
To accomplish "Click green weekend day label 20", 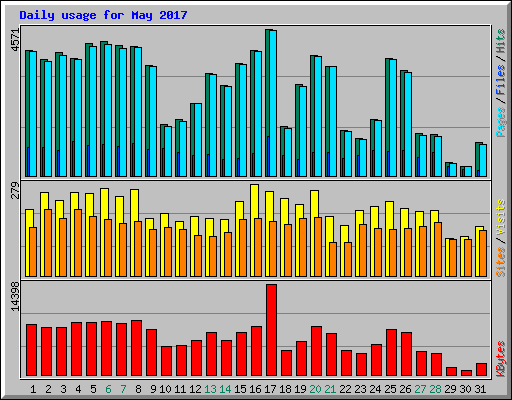I will tap(315, 389).
